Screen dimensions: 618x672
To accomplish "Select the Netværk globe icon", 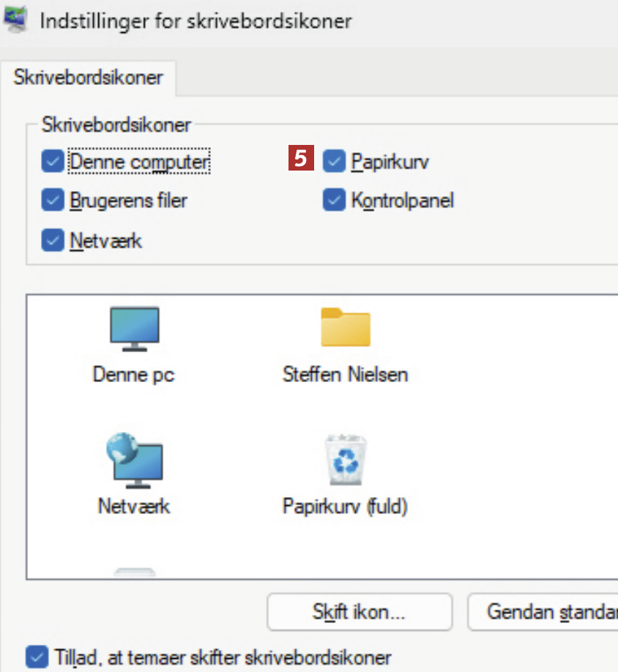I will (135, 460).
